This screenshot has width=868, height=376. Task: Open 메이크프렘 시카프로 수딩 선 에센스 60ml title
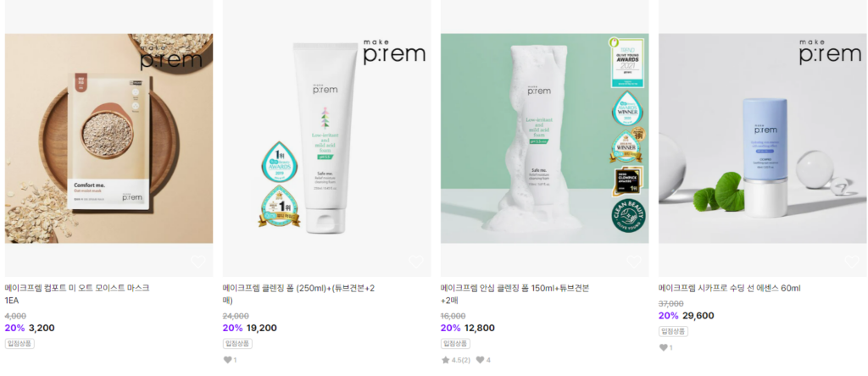(730, 288)
